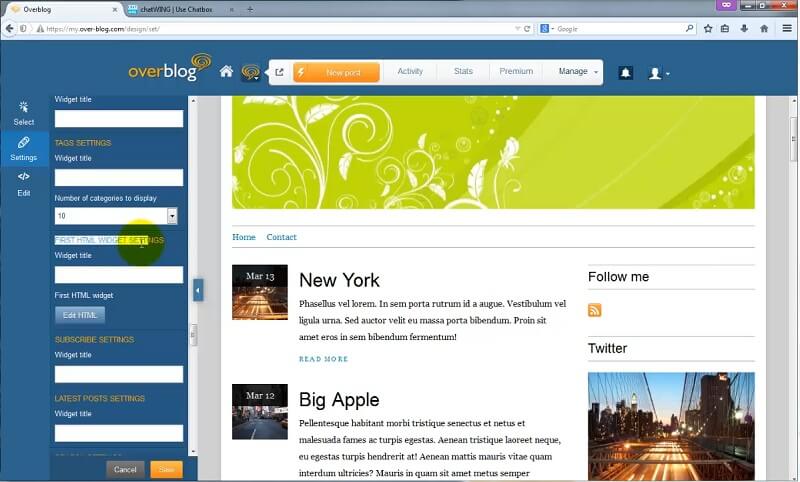Open the URL history dropdown arrow
The width and height of the screenshot is (800, 482).
coord(517,29)
